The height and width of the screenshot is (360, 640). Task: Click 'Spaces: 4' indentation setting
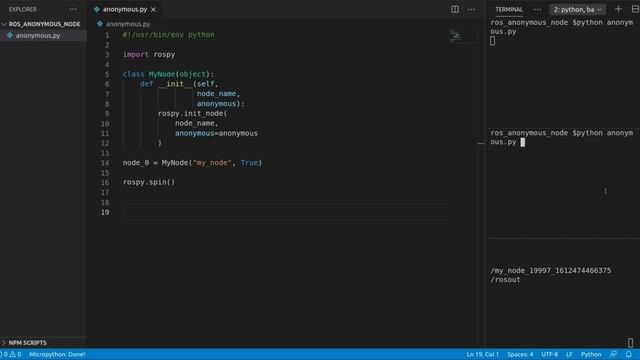(520, 354)
